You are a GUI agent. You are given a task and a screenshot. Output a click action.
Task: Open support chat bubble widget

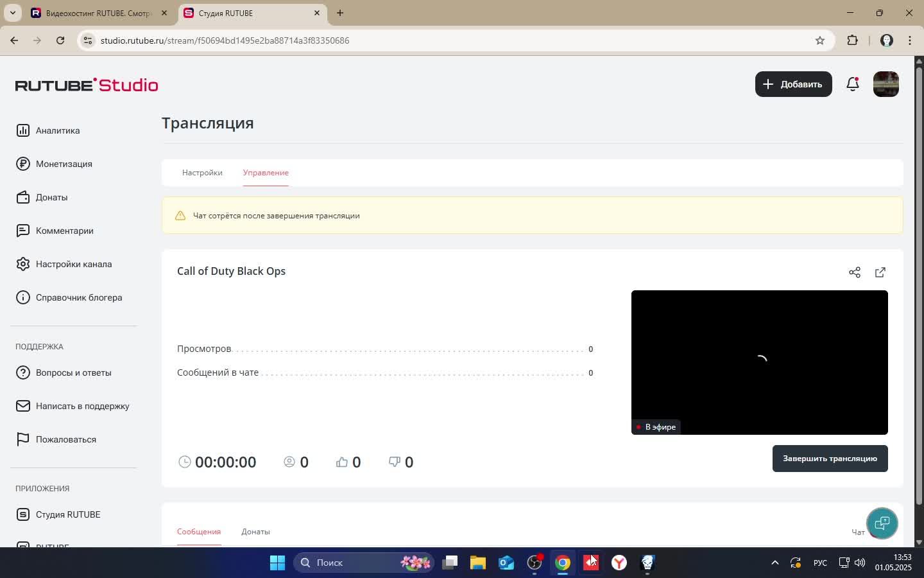click(882, 523)
